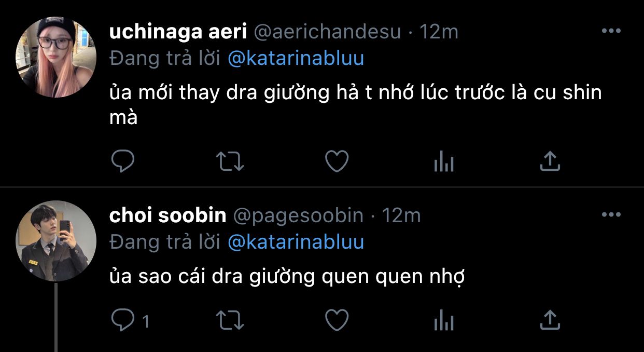Open the @pagesoobin handle
Image resolution: width=644 pixels, height=352 pixels.
tap(298, 215)
